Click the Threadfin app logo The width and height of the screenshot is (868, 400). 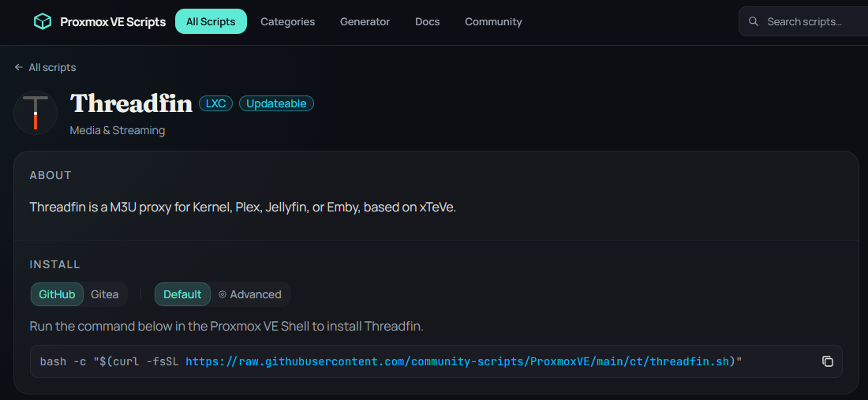pyautogui.click(x=36, y=113)
